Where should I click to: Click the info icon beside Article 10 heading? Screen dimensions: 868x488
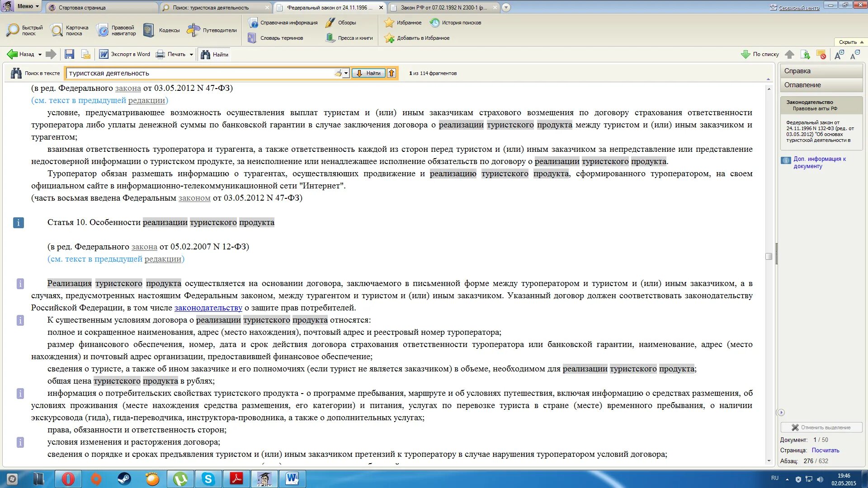pos(19,223)
